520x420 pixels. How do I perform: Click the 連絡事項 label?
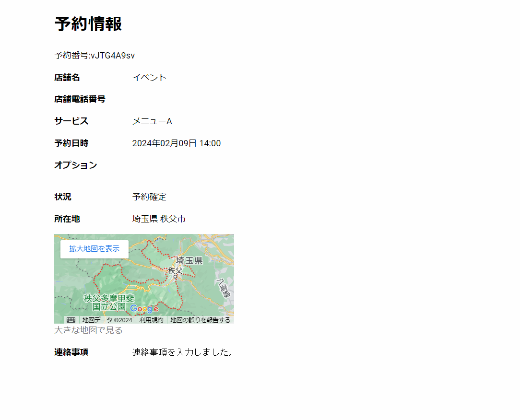click(71, 352)
